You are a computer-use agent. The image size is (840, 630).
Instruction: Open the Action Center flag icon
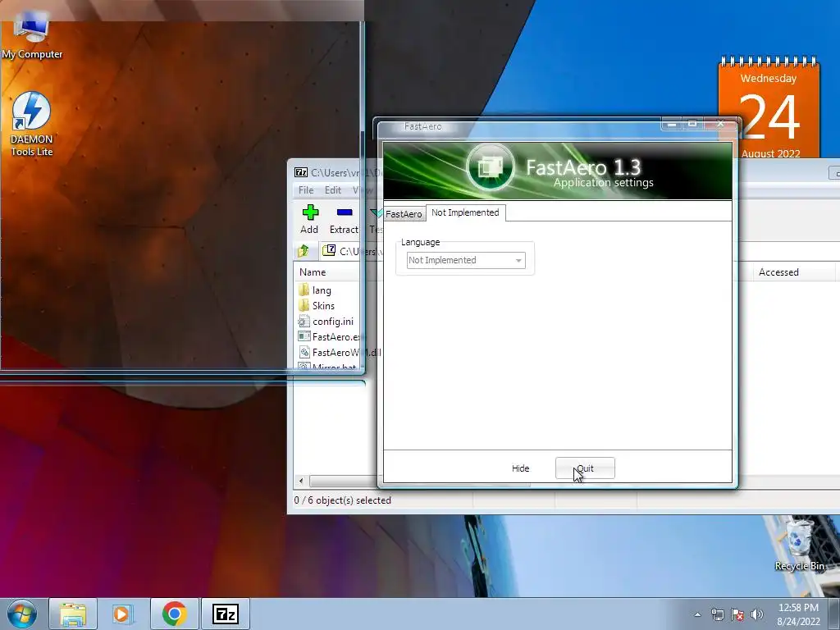(737, 614)
